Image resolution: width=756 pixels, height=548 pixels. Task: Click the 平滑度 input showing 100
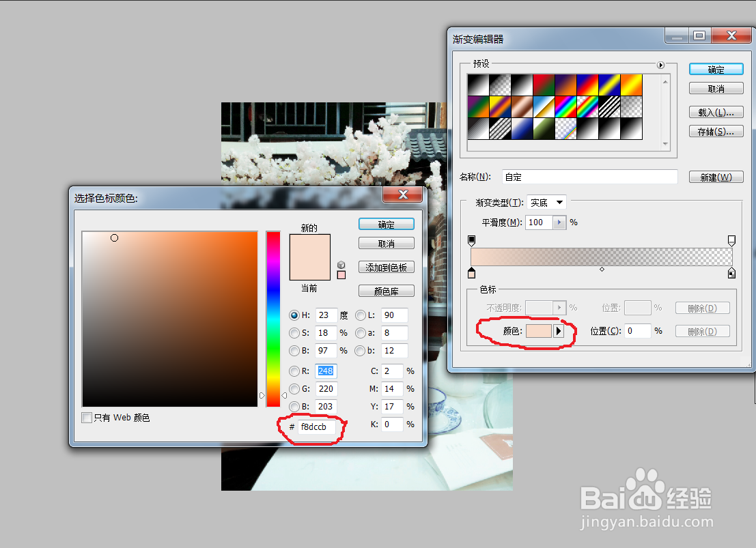pyautogui.click(x=540, y=222)
